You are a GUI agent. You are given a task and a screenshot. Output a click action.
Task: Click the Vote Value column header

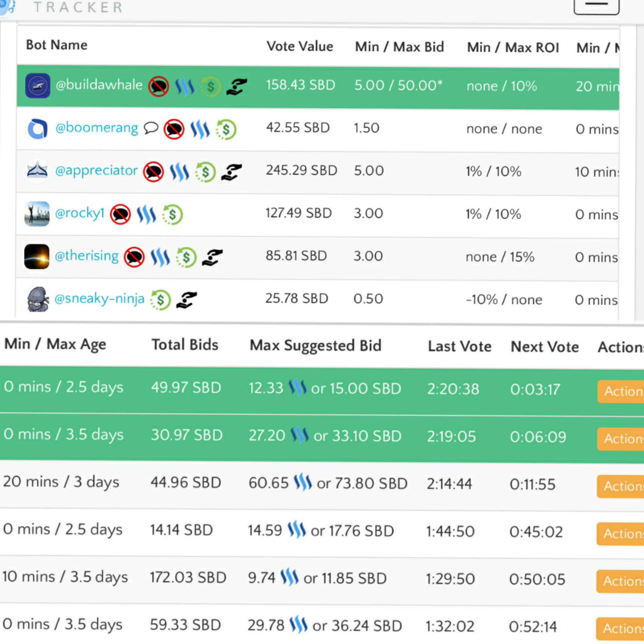pos(300,46)
